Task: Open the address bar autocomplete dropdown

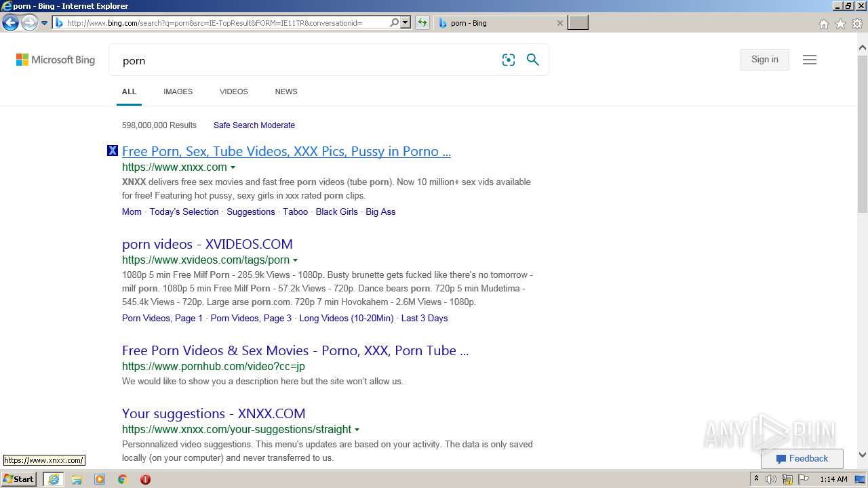Action: [x=406, y=23]
